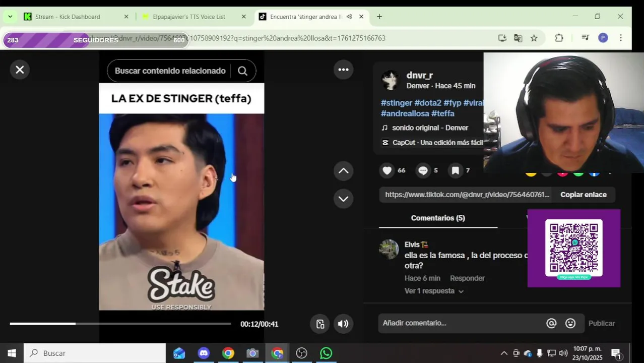Switch to Comentarios (5) tab

pyautogui.click(x=438, y=218)
